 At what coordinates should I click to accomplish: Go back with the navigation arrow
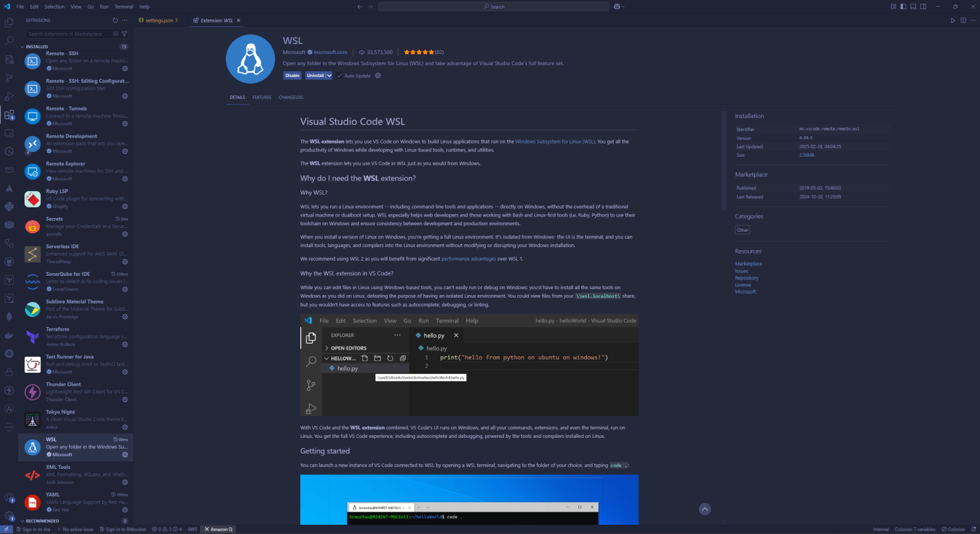360,7
